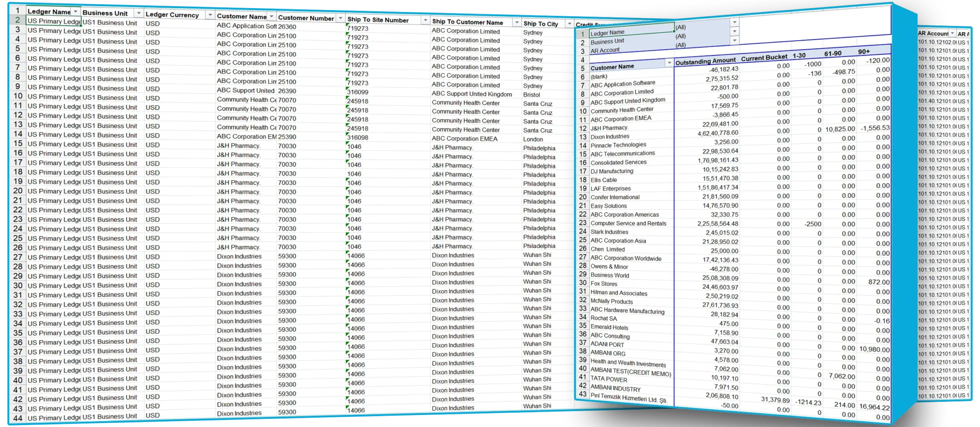The width and height of the screenshot is (980, 427).
Task: Click the Ship To Customer Name filter arrow
Action: 516,22
